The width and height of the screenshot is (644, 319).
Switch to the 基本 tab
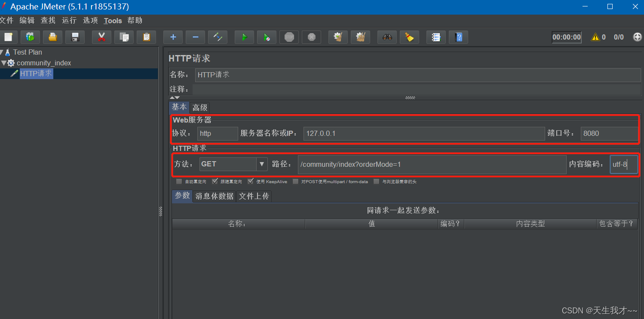click(x=179, y=107)
